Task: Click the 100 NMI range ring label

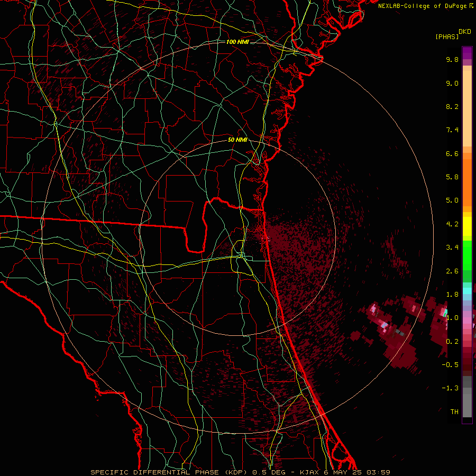Action: click(237, 42)
